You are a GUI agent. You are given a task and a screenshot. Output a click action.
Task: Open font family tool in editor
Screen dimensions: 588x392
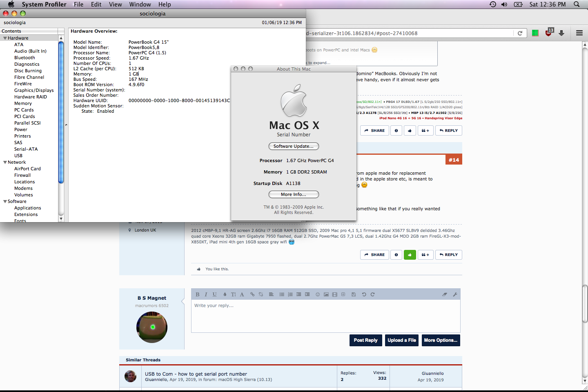(x=242, y=294)
